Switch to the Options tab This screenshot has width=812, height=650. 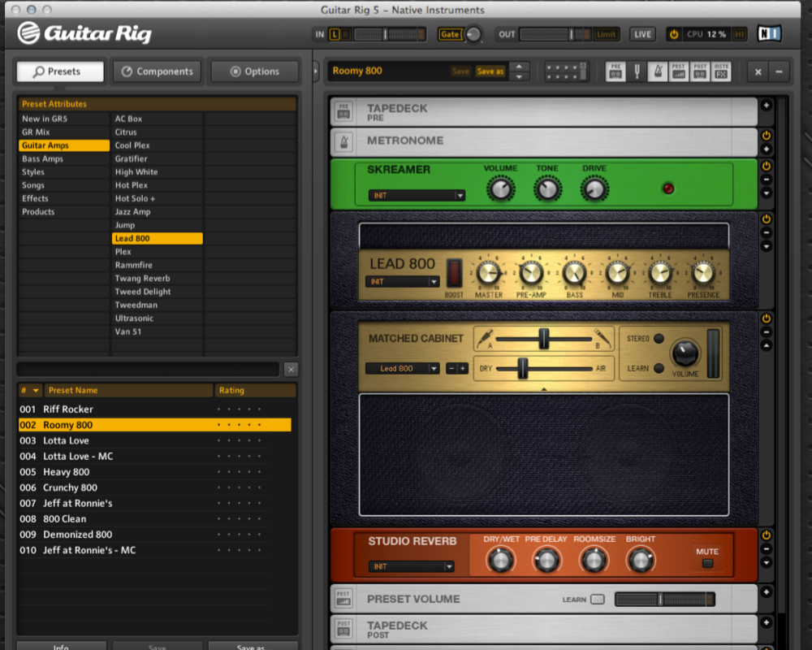click(255, 71)
